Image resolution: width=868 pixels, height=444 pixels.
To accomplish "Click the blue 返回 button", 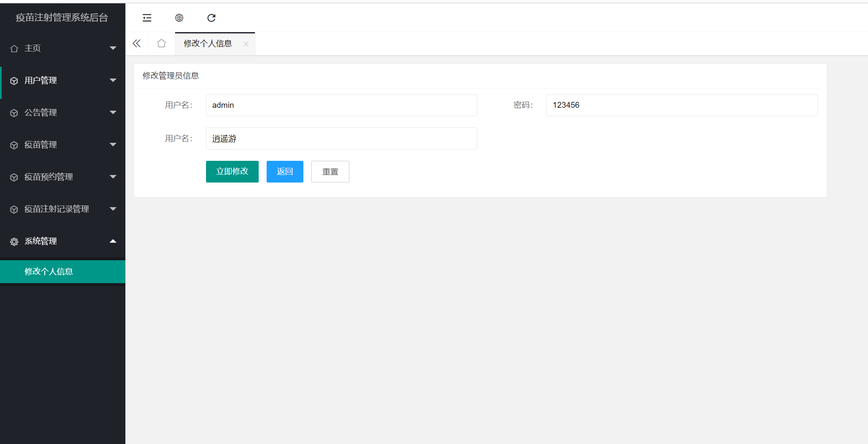I will [x=285, y=172].
